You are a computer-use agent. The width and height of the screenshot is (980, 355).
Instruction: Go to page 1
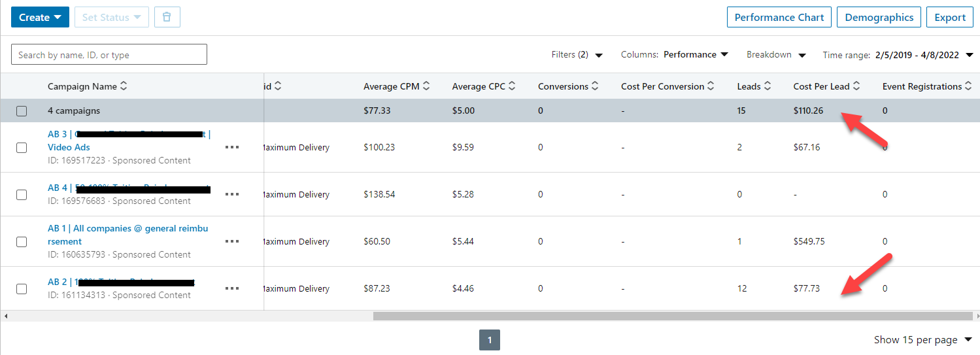coord(490,340)
